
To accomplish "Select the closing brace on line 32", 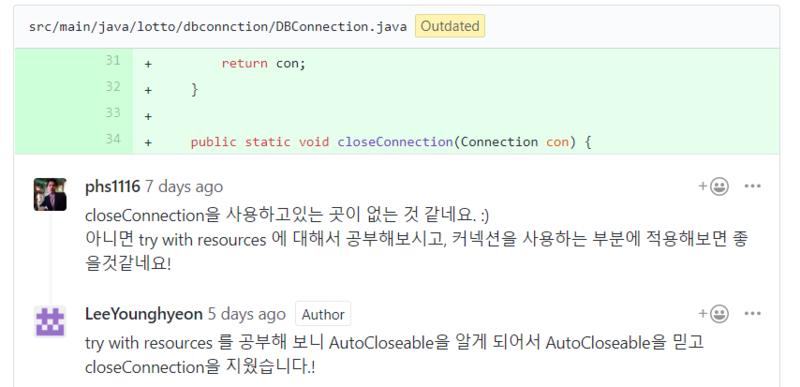I will pos(194,90).
